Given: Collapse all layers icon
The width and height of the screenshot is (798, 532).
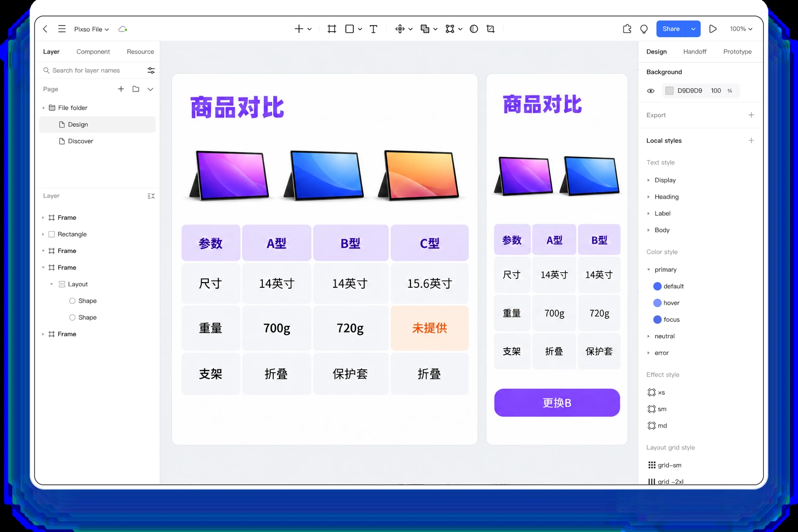Looking at the screenshot, I should [151, 196].
